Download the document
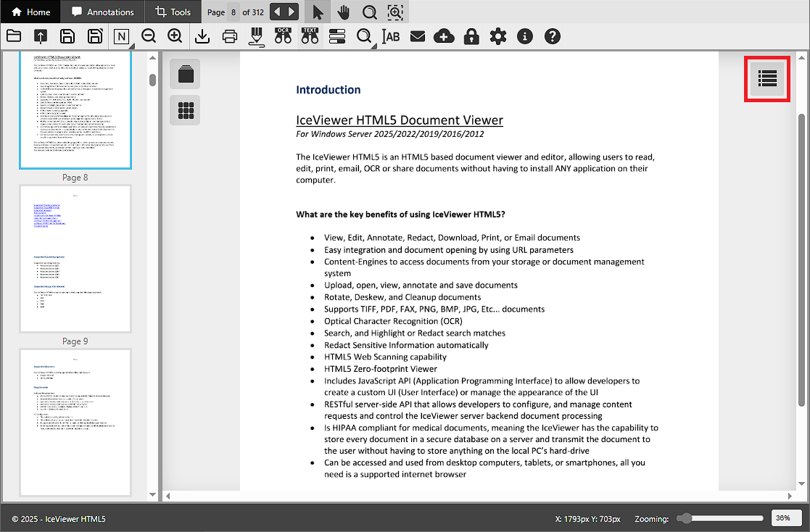This screenshot has width=810, height=532. point(202,36)
